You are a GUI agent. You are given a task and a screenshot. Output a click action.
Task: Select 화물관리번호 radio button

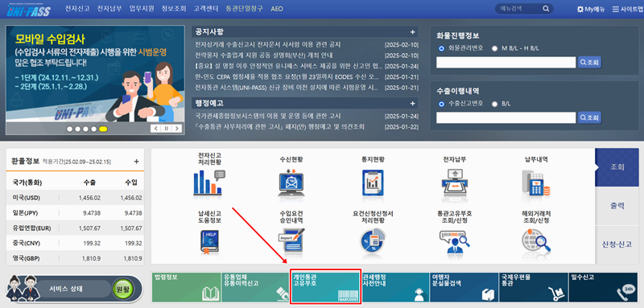point(441,48)
